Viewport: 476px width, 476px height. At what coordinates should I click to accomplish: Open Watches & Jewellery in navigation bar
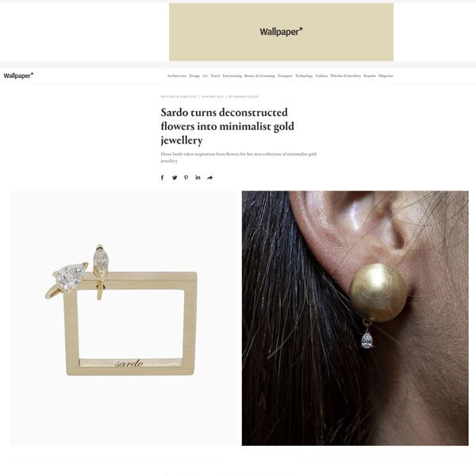[x=345, y=76]
